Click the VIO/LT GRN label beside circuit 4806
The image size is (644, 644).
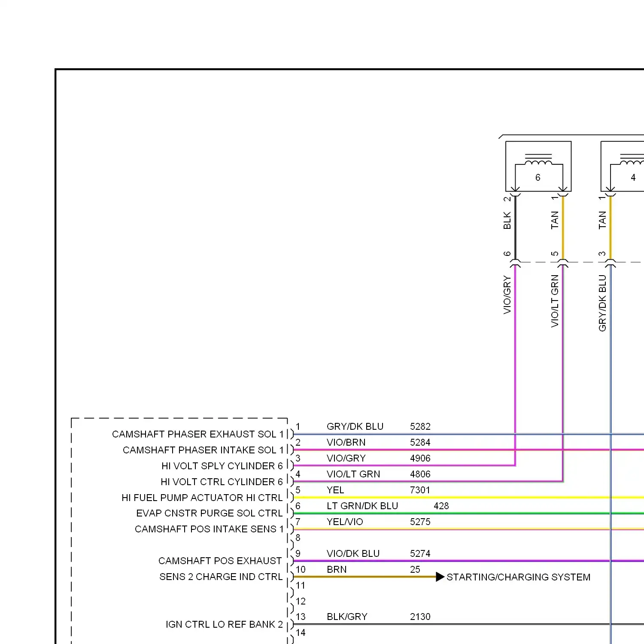(353, 474)
